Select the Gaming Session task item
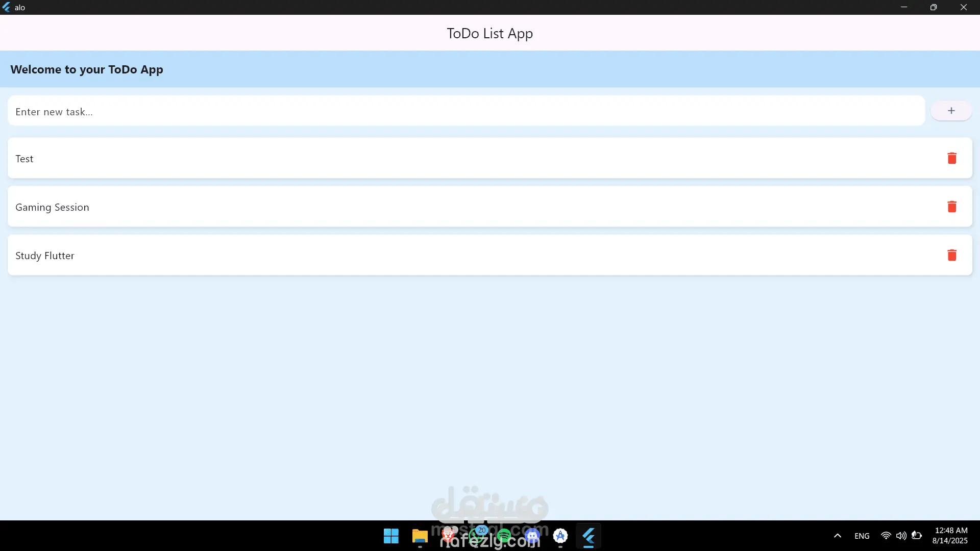980x551 pixels. [x=459, y=207]
